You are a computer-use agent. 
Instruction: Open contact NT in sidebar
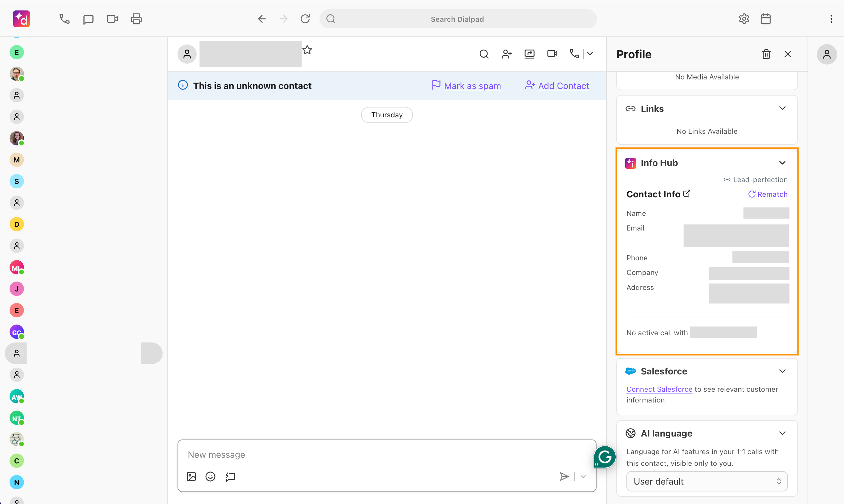tap(17, 418)
